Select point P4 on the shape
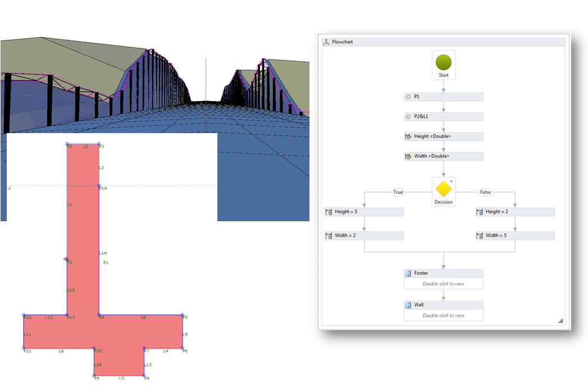Screen dimensions: 588x388 (99, 315)
